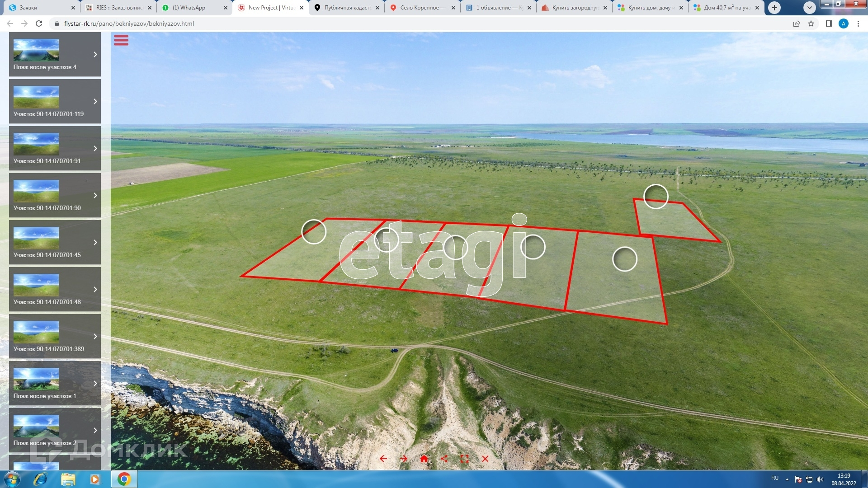Click the red home icon
This screenshot has height=488, width=868.
point(424,459)
